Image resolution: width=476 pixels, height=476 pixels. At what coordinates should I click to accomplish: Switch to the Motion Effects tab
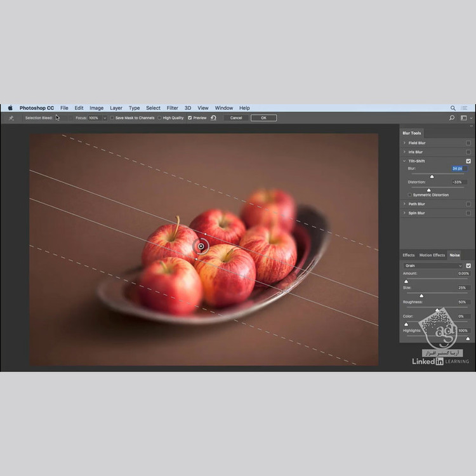[x=432, y=255]
